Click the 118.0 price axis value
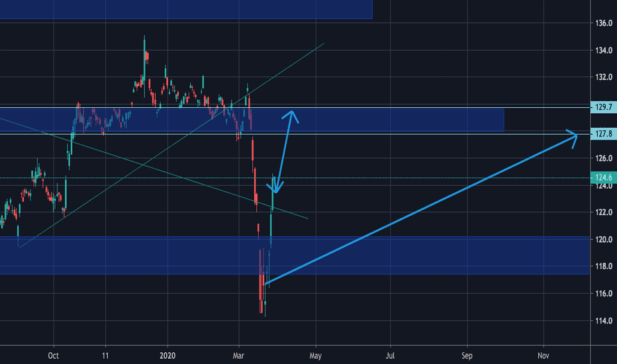617x364 pixels. [x=604, y=267]
